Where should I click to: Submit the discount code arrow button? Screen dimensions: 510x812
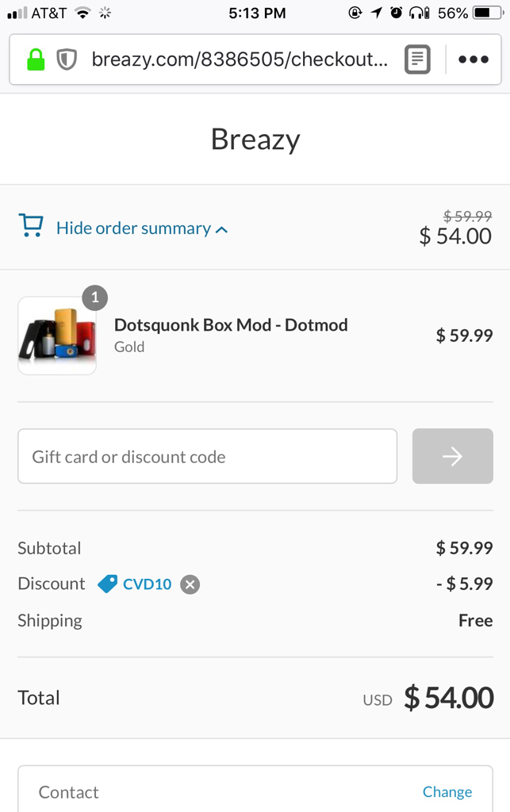(452, 456)
